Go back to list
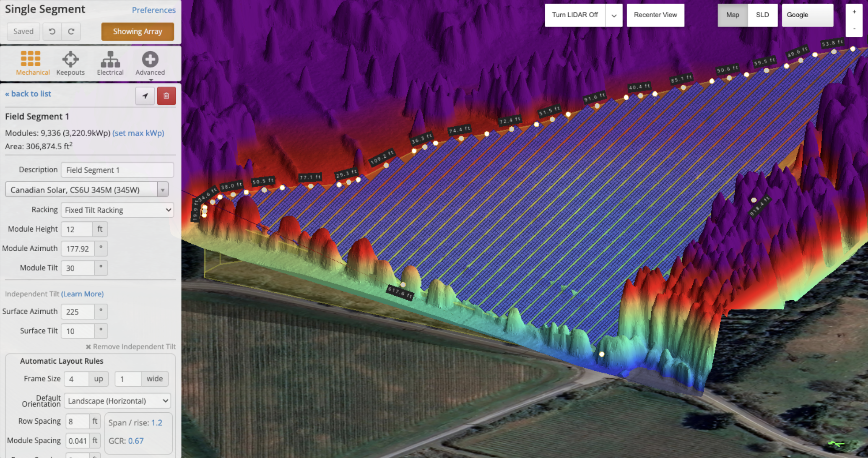This screenshot has width=868, height=458. [x=28, y=94]
